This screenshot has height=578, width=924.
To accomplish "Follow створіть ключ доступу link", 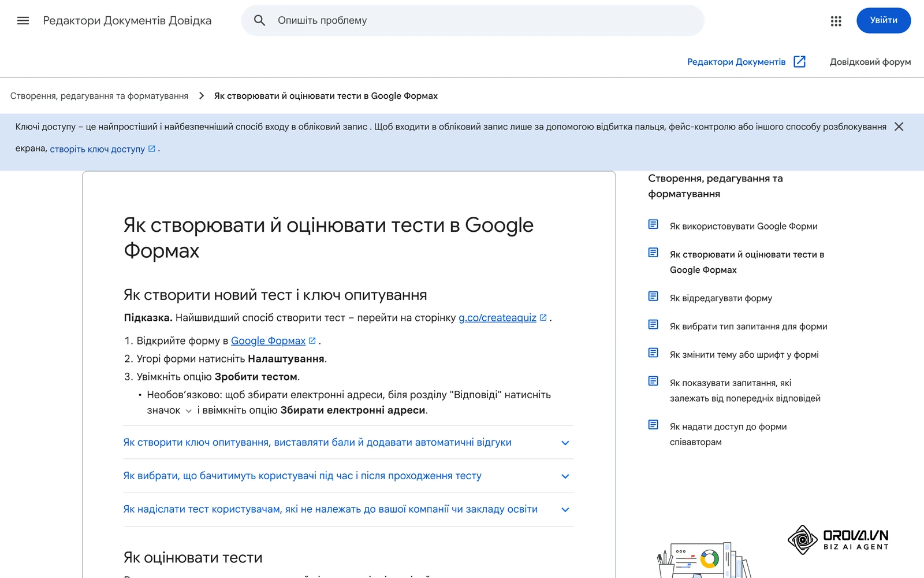I will [x=98, y=149].
